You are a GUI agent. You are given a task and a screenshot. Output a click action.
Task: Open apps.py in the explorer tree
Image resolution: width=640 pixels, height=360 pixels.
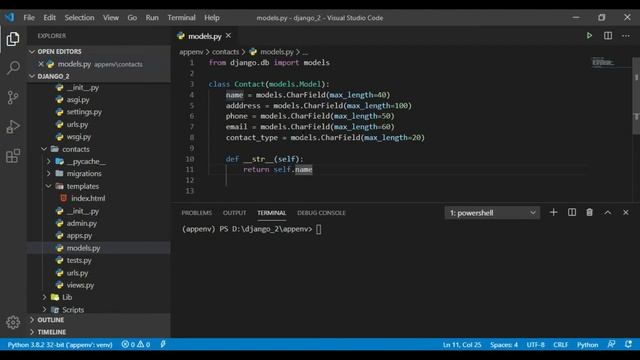79,236
